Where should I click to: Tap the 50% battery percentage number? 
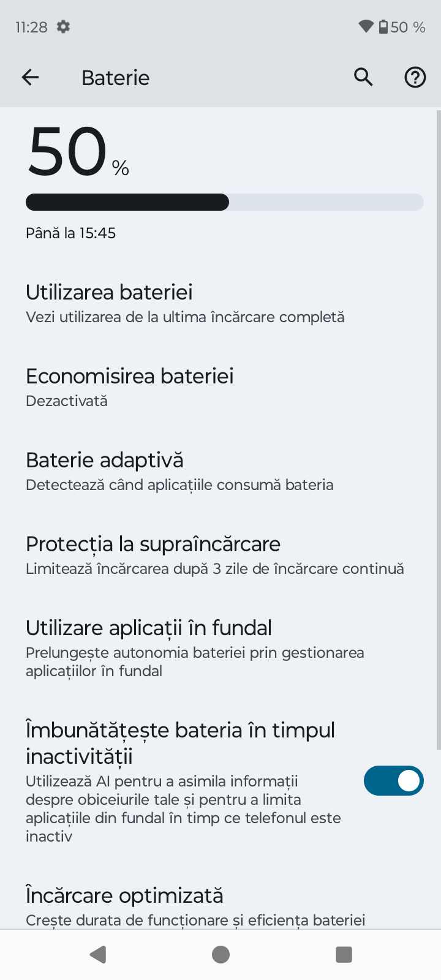(67, 152)
